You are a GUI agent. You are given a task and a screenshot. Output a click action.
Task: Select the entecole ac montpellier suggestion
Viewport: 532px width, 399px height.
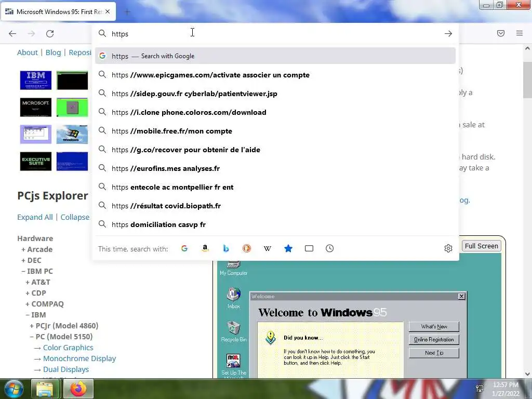point(275,187)
